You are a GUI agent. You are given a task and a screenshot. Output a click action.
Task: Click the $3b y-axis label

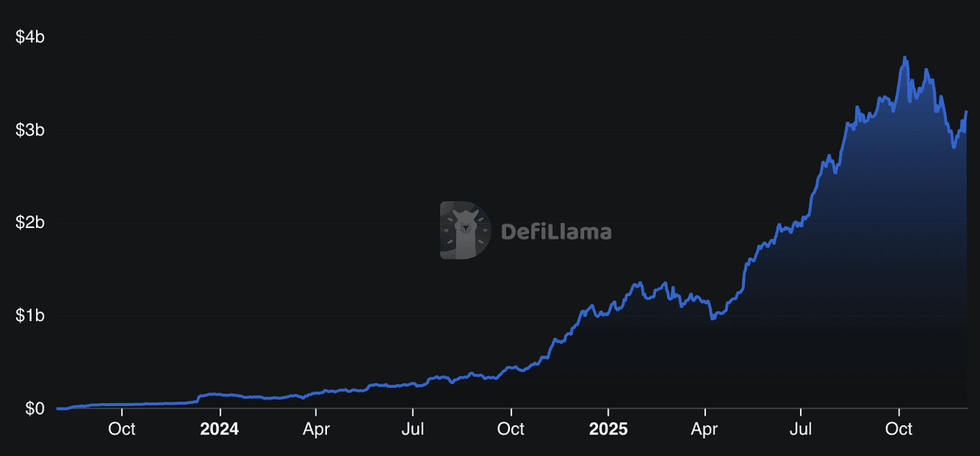pyautogui.click(x=30, y=130)
